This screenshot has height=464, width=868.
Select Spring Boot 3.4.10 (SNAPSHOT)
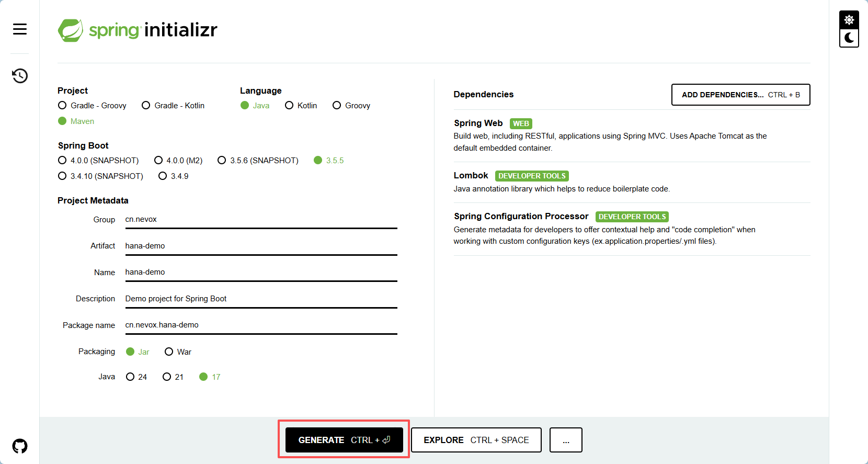pos(100,176)
